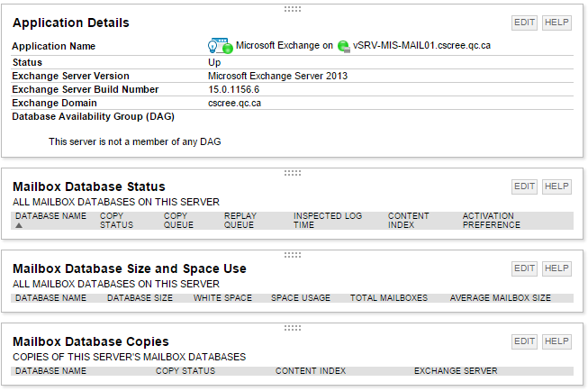Image resolution: width=588 pixels, height=391 pixels.
Task: Click the sort arrow under Database Name
Action: pyautogui.click(x=19, y=225)
